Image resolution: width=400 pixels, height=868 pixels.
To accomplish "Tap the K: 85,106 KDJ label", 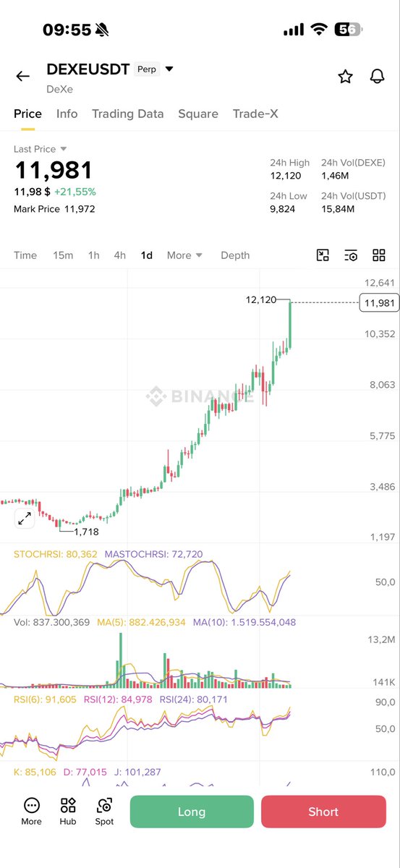I will click(34, 773).
